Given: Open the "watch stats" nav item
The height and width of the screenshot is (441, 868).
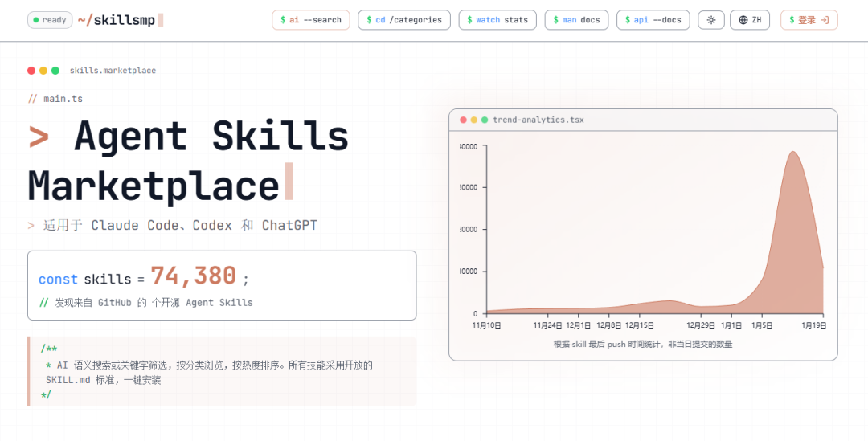Looking at the screenshot, I should coord(498,20).
